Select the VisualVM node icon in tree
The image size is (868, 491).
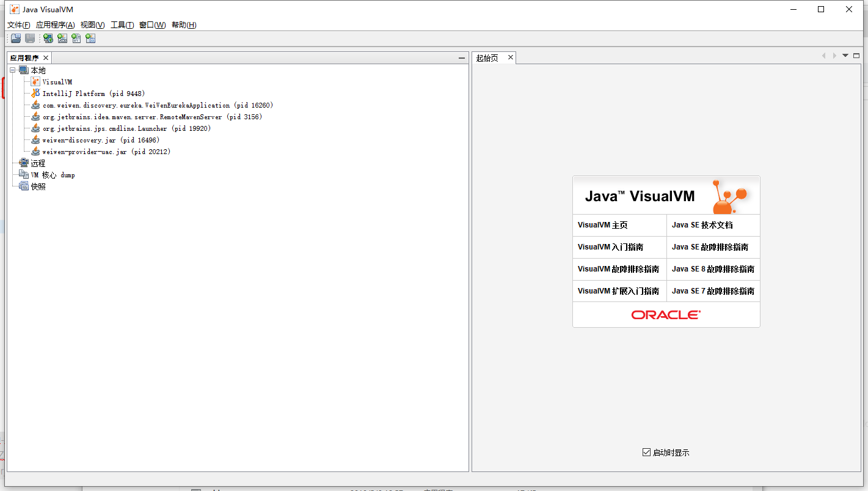click(x=35, y=82)
